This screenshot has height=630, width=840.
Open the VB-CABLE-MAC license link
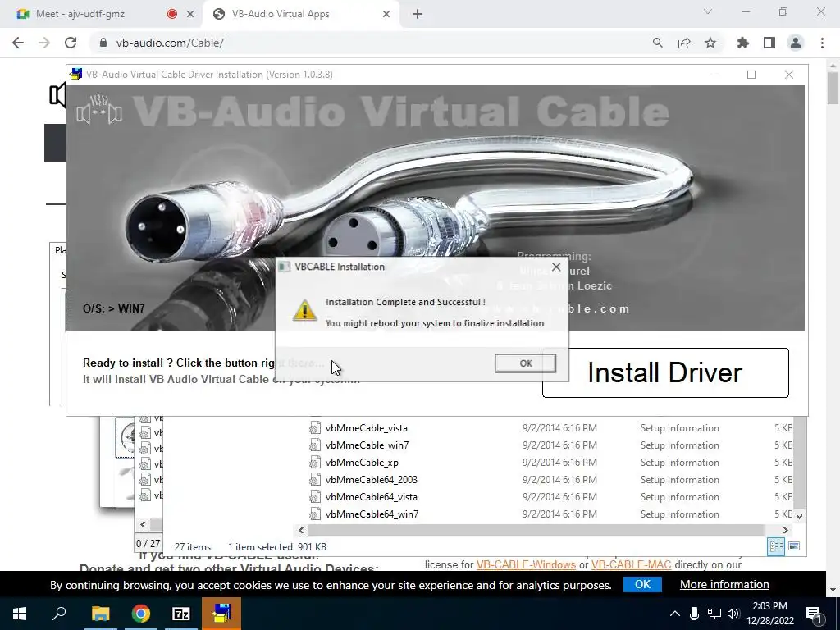pyautogui.click(x=631, y=564)
